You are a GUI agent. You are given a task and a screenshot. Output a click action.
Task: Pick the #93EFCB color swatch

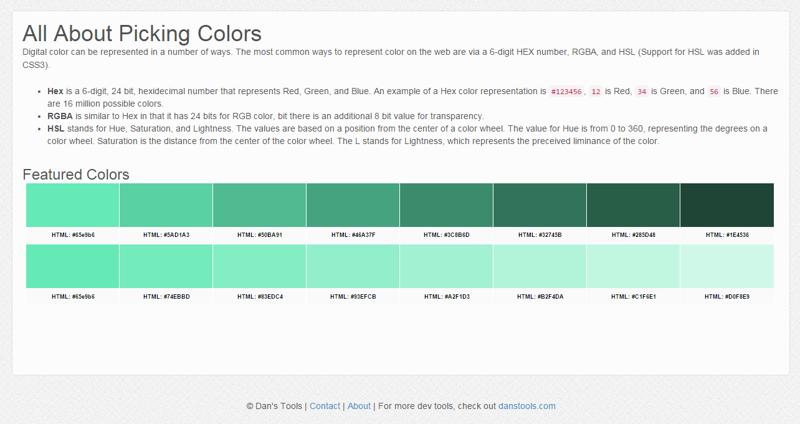point(353,266)
